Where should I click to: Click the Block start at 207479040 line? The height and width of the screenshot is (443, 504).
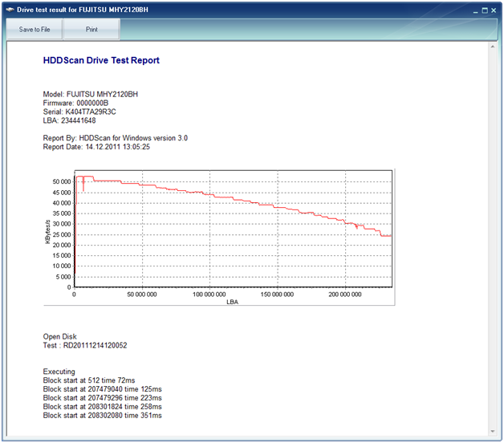(x=102, y=389)
